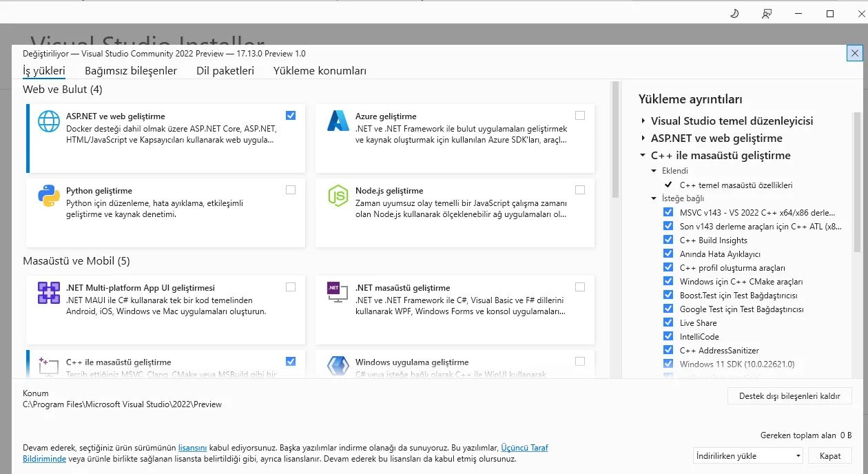Close the Değiştiriliyor dialog with X
This screenshot has height=474, width=868.
[x=854, y=53]
